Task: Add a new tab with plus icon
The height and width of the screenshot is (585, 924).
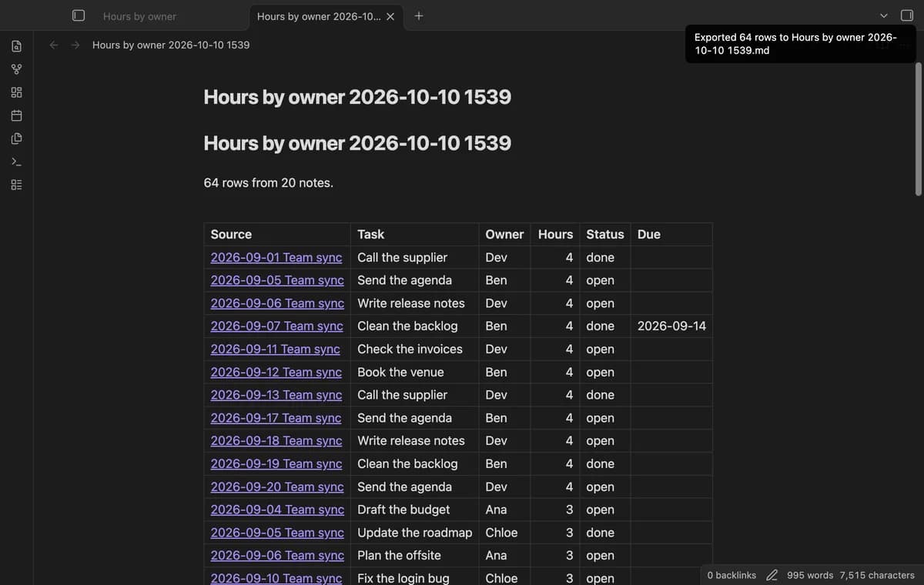Action: click(x=418, y=15)
